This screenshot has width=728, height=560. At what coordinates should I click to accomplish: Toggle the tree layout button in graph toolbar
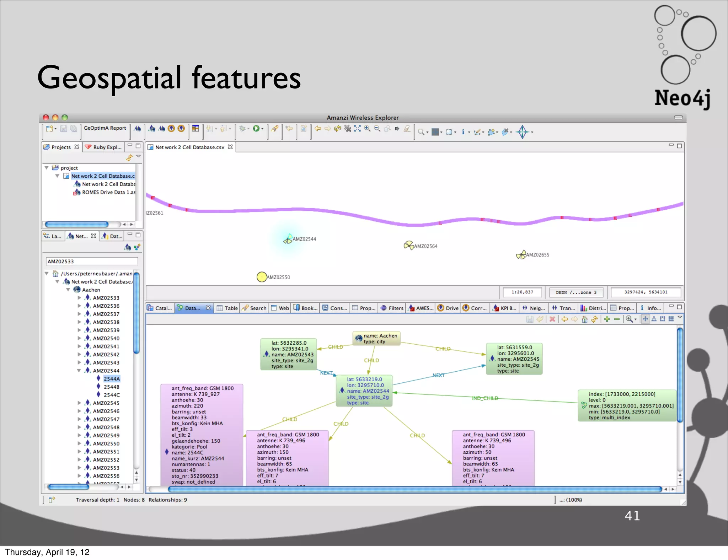(654, 319)
